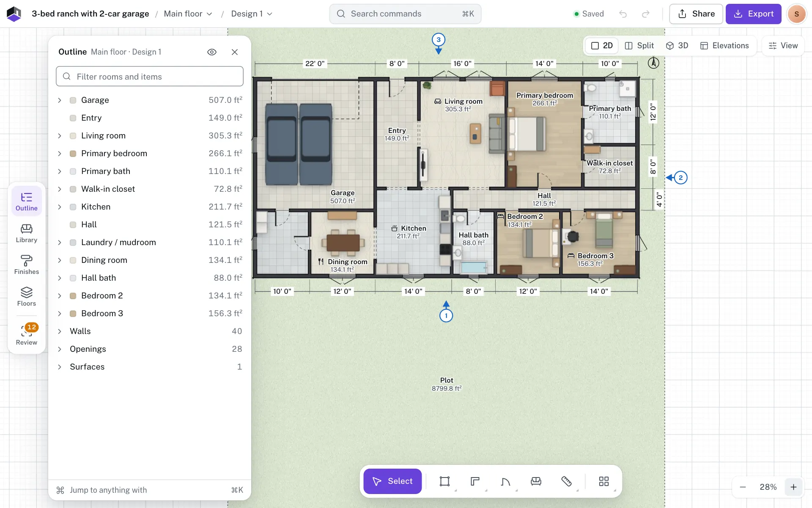Undo the last action
Image resolution: width=812 pixels, height=508 pixels.
point(623,14)
